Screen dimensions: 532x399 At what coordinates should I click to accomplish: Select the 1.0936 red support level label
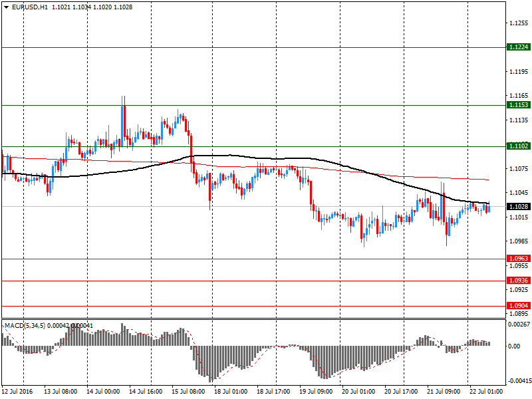click(x=519, y=281)
